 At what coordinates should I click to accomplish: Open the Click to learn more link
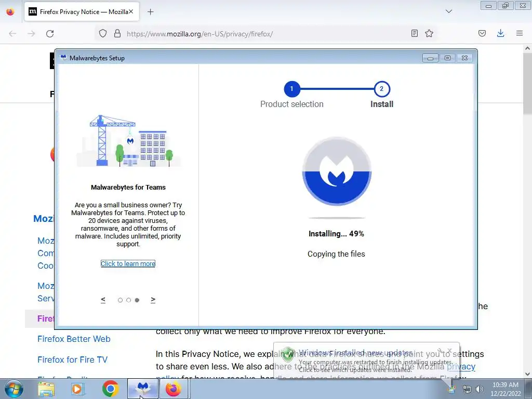tap(128, 263)
